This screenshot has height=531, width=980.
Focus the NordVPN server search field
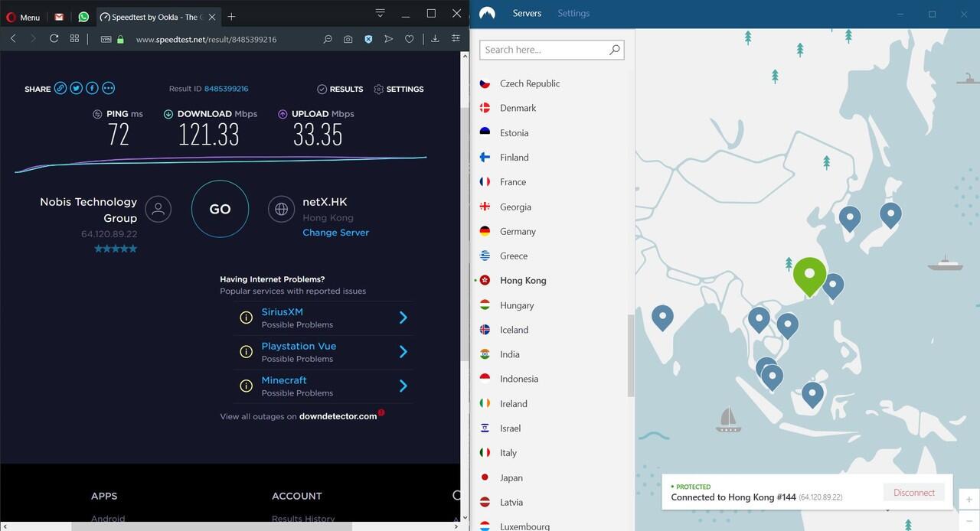pos(551,50)
